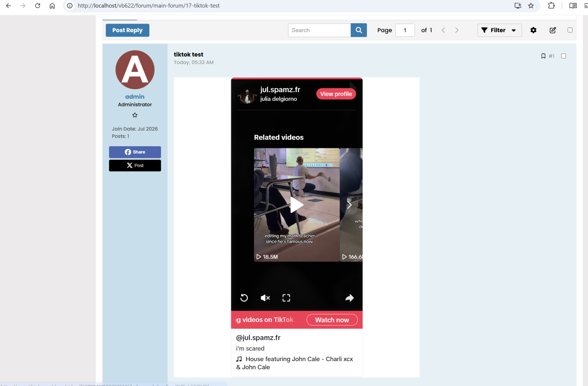The width and height of the screenshot is (588, 386).
Task: Share the post on Facebook
Action: coord(135,152)
